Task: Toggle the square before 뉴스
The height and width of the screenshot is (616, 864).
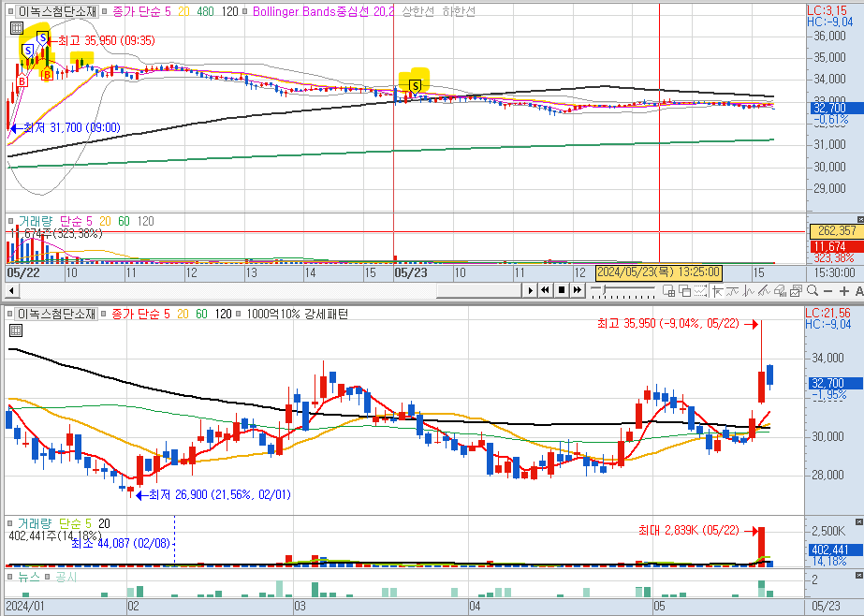Action: click(x=10, y=577)
